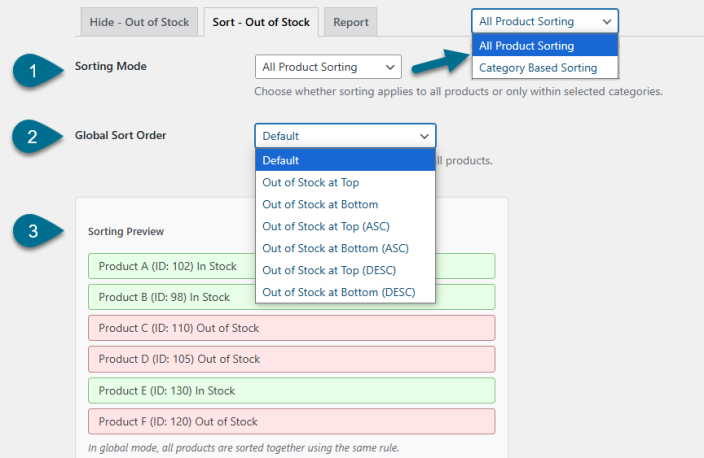Choose Category Based Sorting option
The width and height of the screenshot is (704, 458).
[545, 68]
